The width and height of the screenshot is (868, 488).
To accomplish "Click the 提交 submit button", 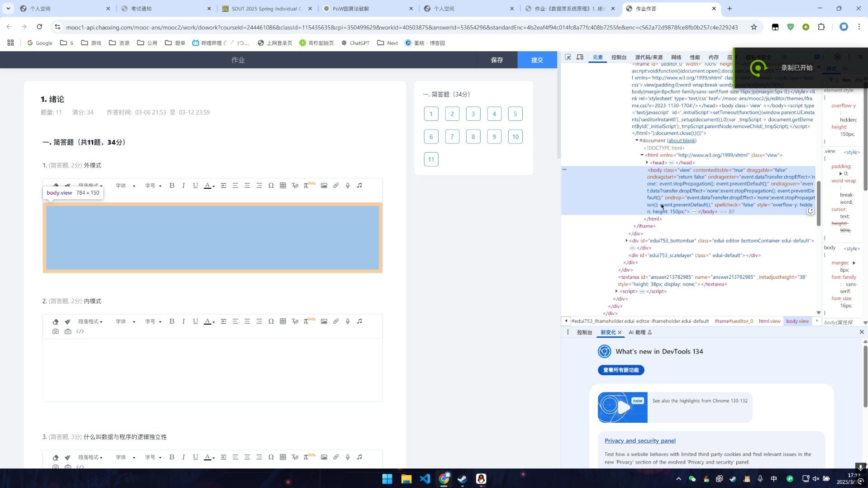I will tap(537, 60).
